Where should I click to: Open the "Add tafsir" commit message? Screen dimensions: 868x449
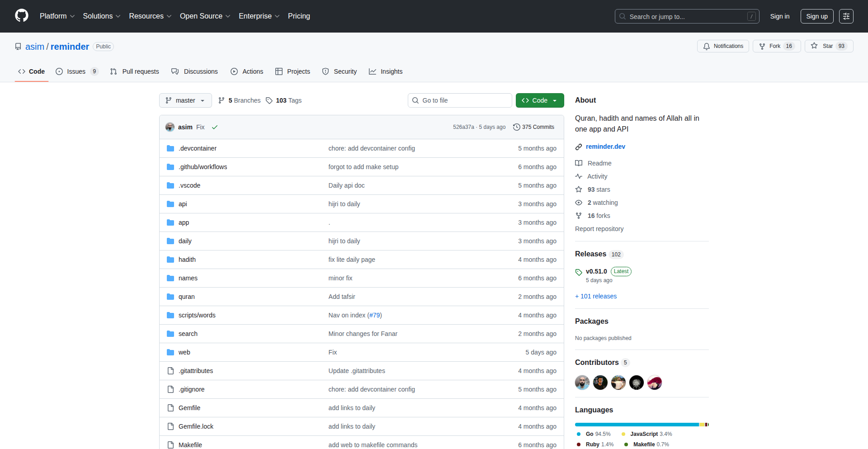pyautogui.click(x=342, y=297)
